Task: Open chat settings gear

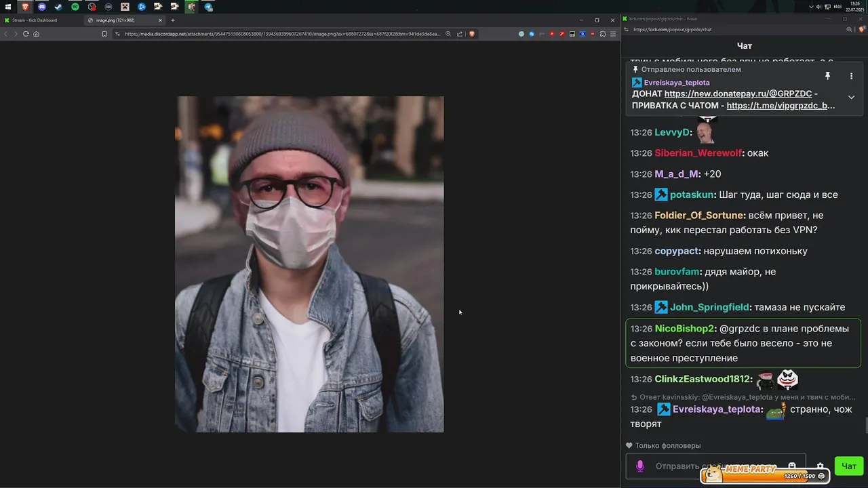Action: pos(820,466)
